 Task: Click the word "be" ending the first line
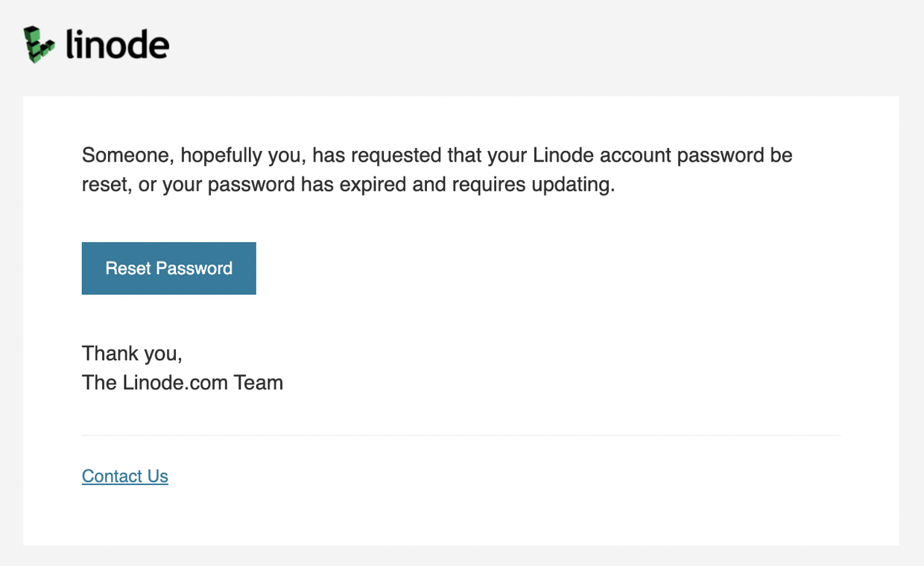pyautogui.click(x=782, y=155)
